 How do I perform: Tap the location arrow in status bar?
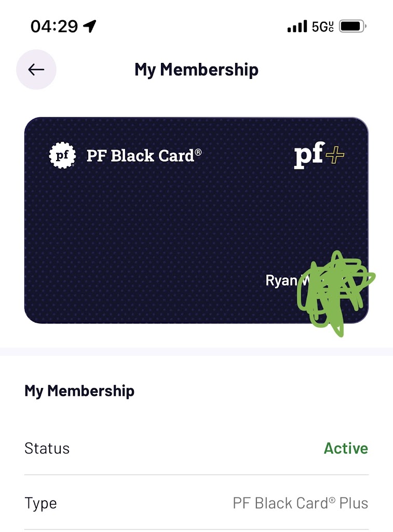tap(90, 26)
